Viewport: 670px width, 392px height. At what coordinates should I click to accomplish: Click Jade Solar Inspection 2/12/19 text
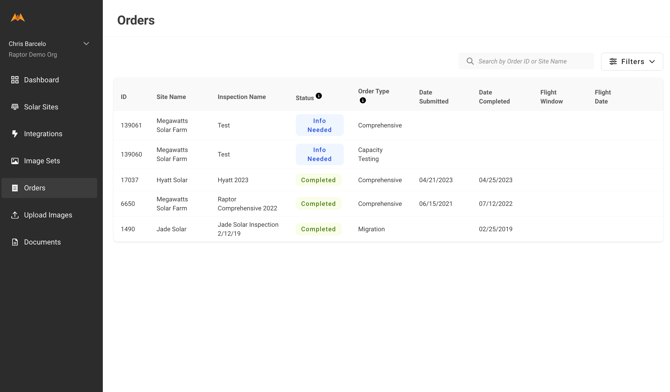[248, 229]
